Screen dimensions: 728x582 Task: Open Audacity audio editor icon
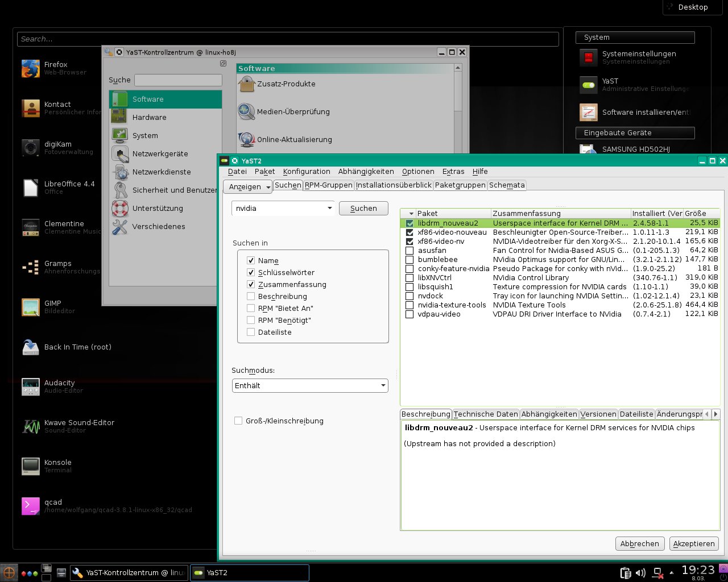pos(31,386)
